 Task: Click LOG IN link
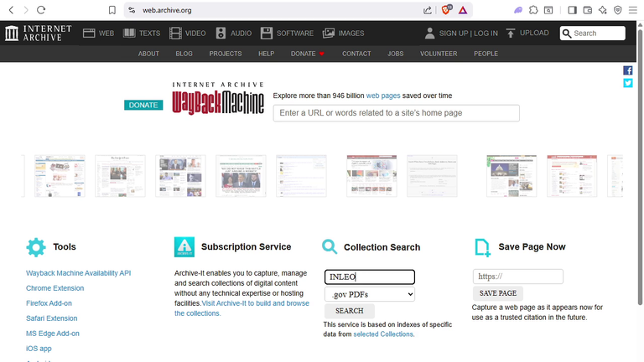[486, 34]
